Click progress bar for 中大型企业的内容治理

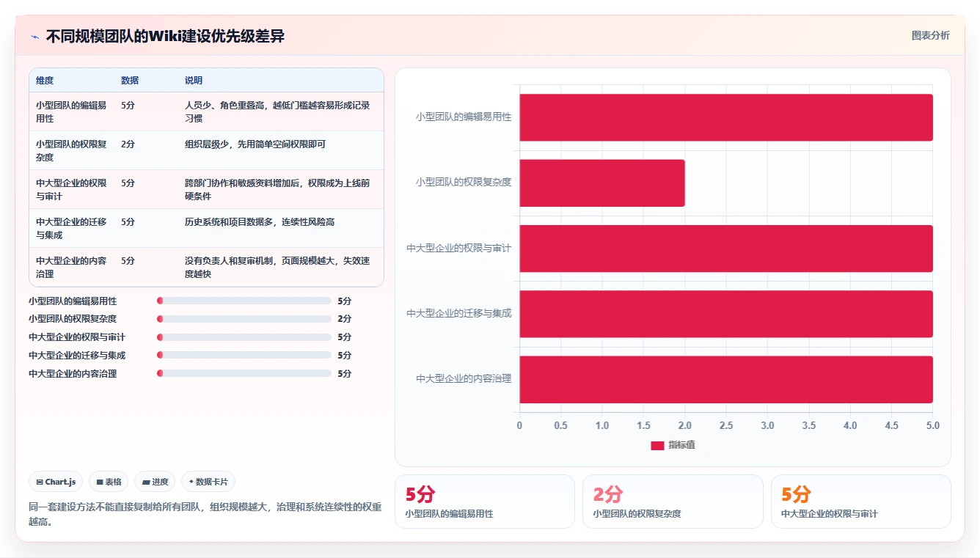pyautogui.click(x=244, y=373)
